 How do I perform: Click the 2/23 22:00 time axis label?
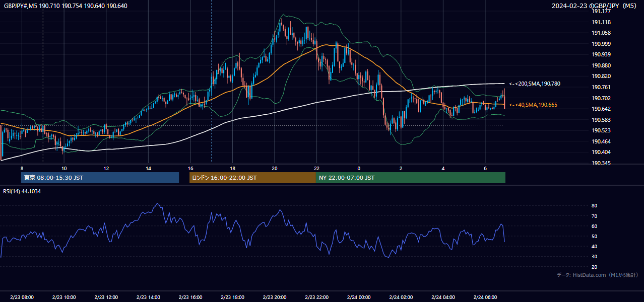tap(316, 297)
